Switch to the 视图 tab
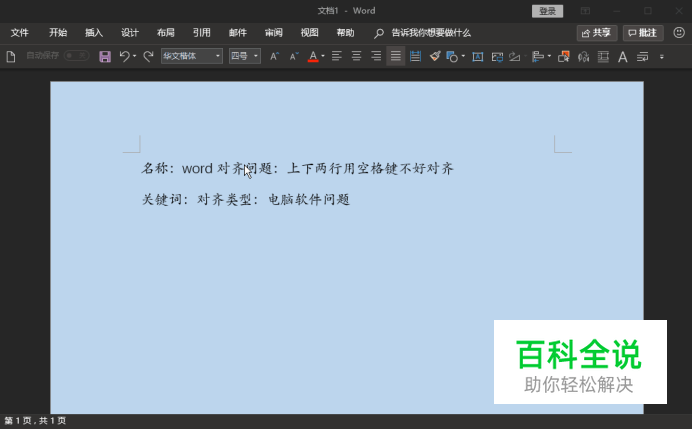 point(309,33)
